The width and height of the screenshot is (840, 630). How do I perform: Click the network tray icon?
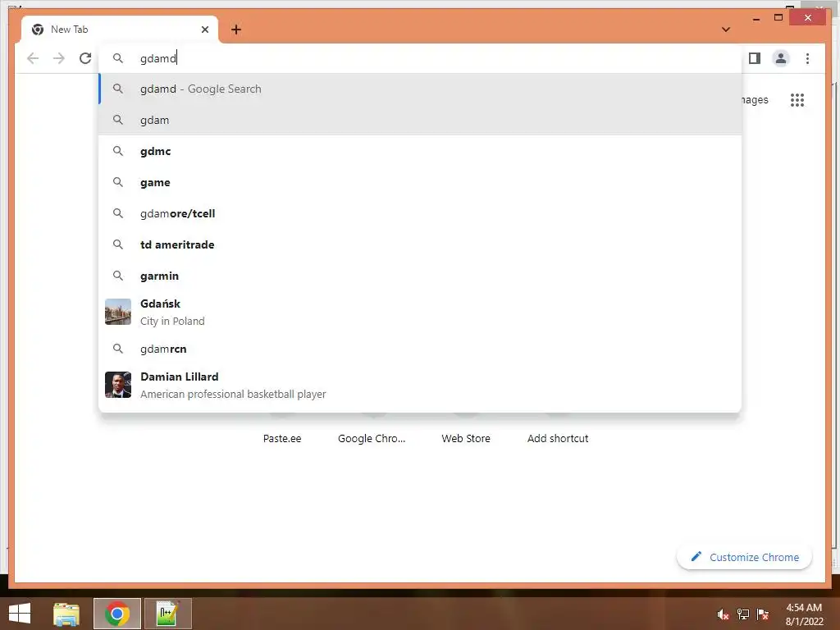[x=743, y=614]
